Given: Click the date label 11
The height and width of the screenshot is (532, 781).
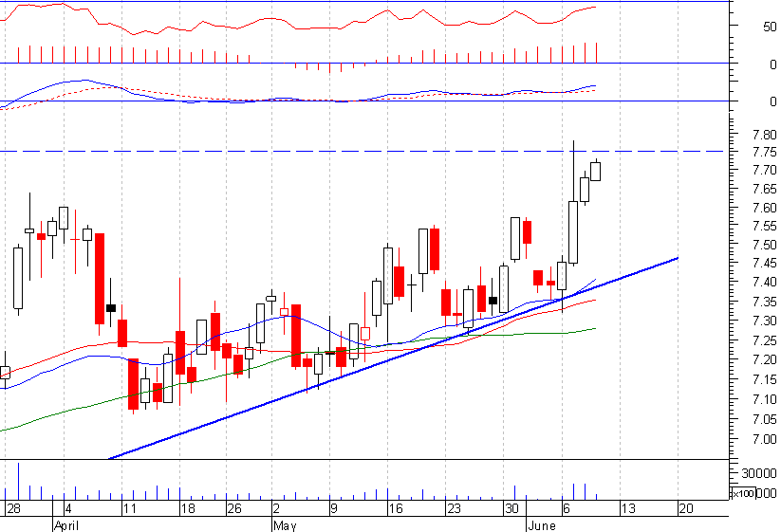Looking at the screenshot, I should coord(129,508).
